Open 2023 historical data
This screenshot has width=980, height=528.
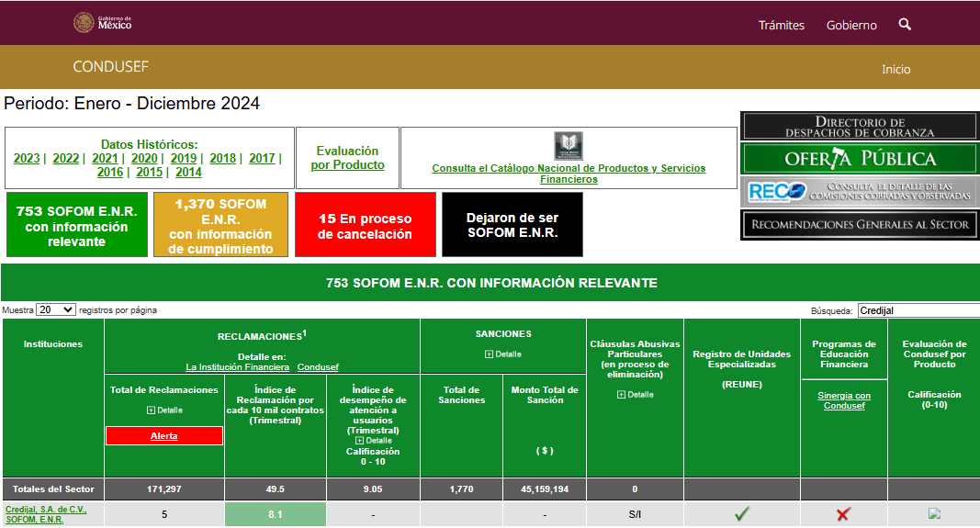click(27, 158)
